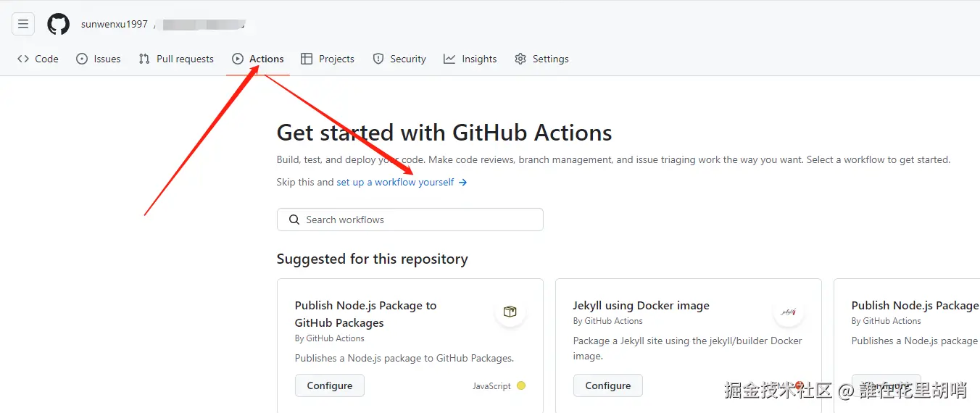Click the magnifier icon in Search workflows

pyautogui.click(x=294, y=220)
